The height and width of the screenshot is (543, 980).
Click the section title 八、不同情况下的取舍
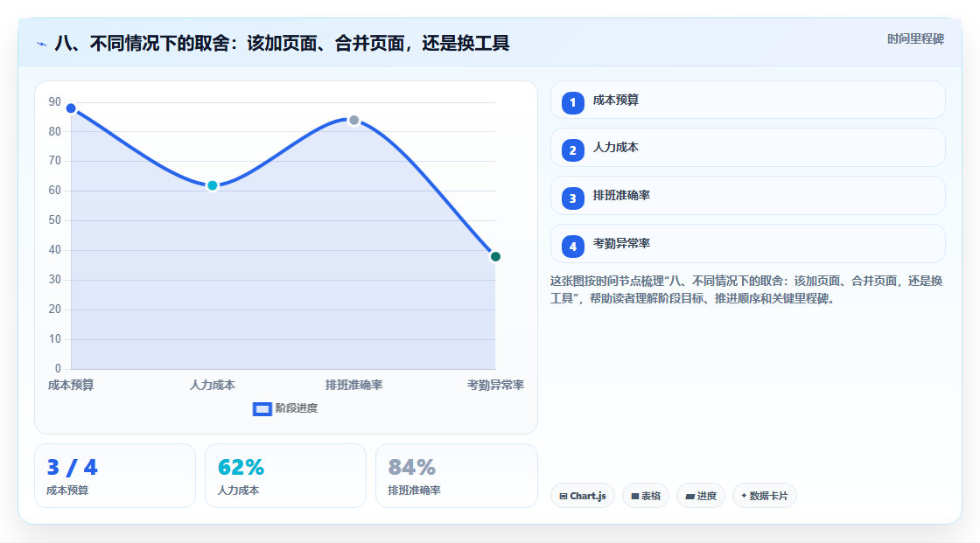[282, 44]
